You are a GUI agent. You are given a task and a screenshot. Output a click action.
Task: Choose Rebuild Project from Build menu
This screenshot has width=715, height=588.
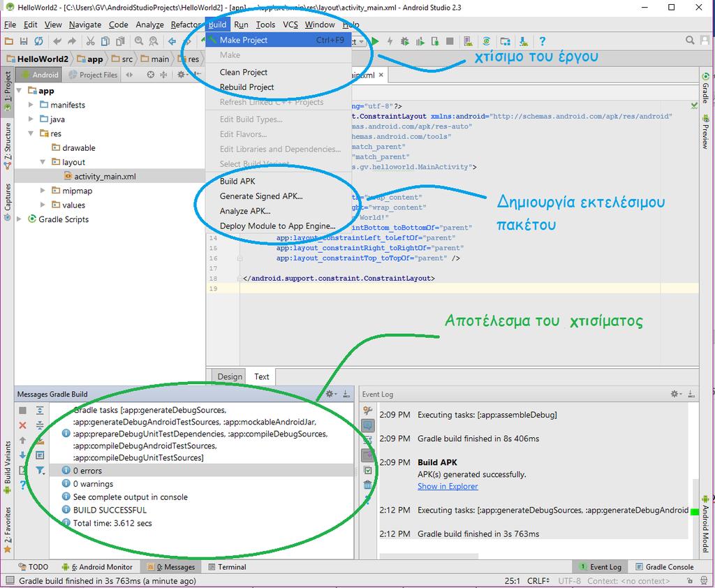(278, 87)
